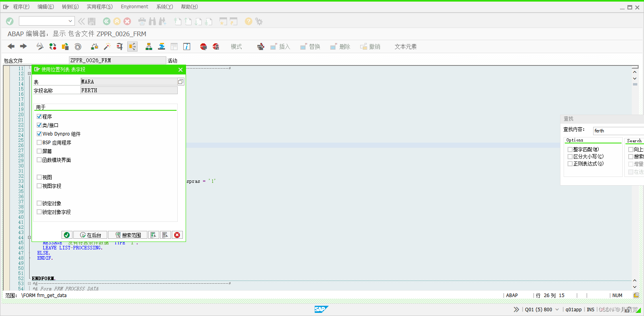Open the 编辑(E) menu

pos(46,7)
